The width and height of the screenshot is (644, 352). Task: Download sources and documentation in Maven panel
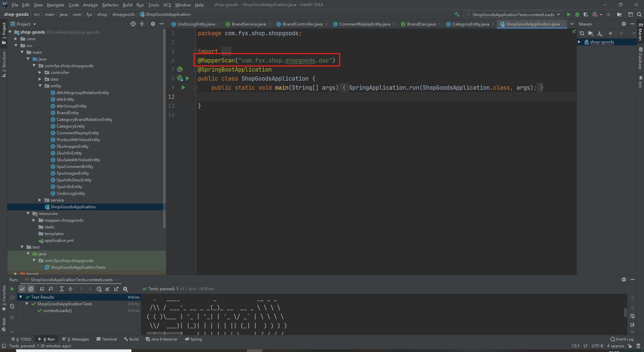[x=600, y=33]
